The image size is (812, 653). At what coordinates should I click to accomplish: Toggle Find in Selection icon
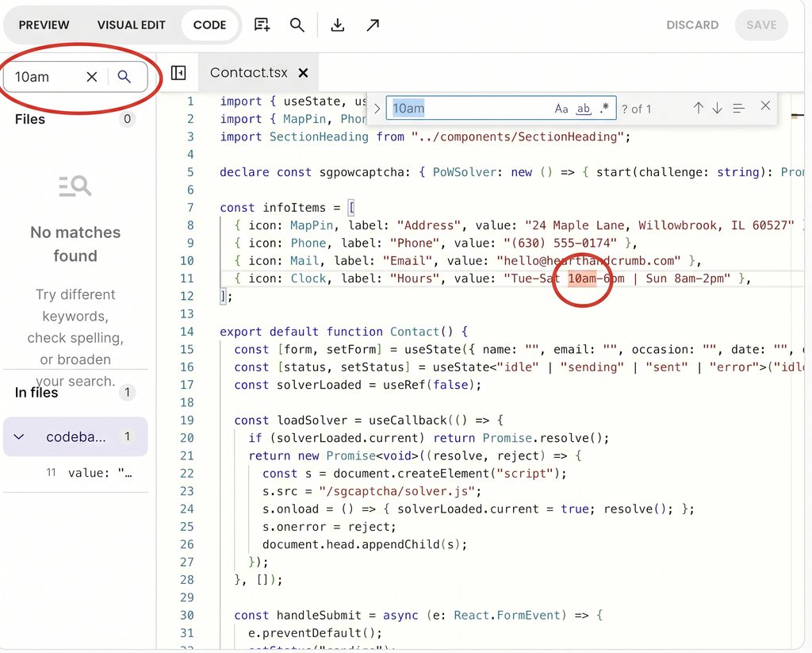739,109
